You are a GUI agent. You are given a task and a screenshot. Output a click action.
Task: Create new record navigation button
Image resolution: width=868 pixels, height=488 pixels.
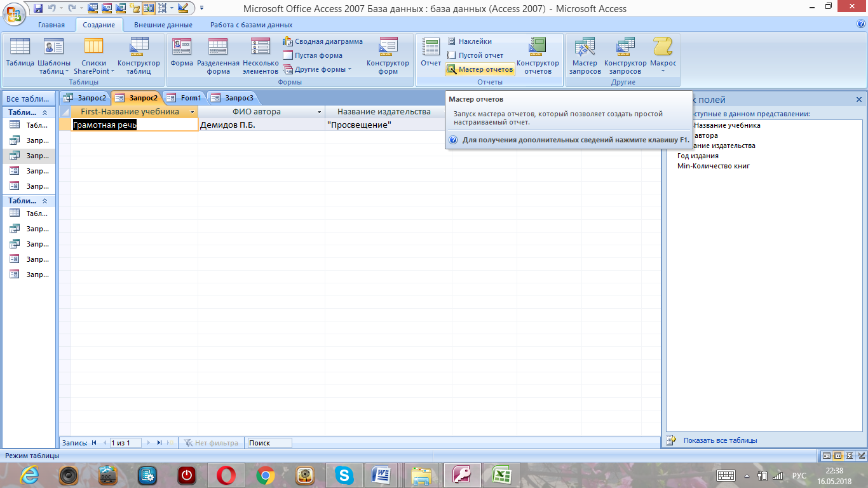170,443
